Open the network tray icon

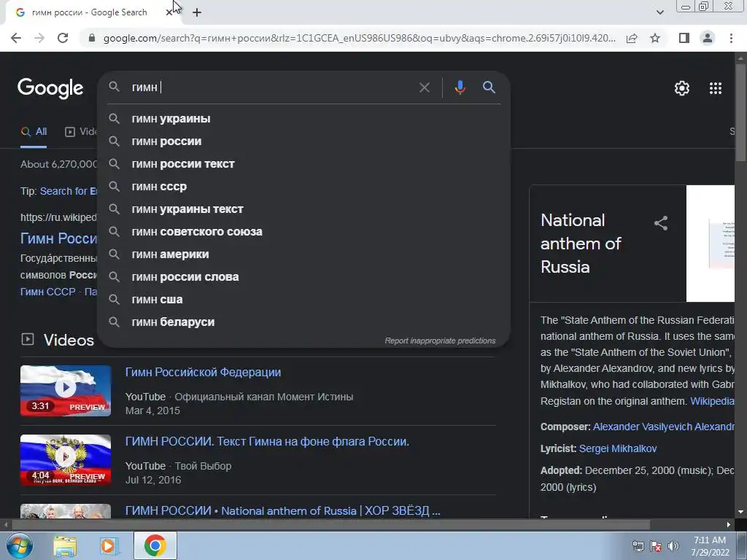pyautogui.click(x=638, y=546)
